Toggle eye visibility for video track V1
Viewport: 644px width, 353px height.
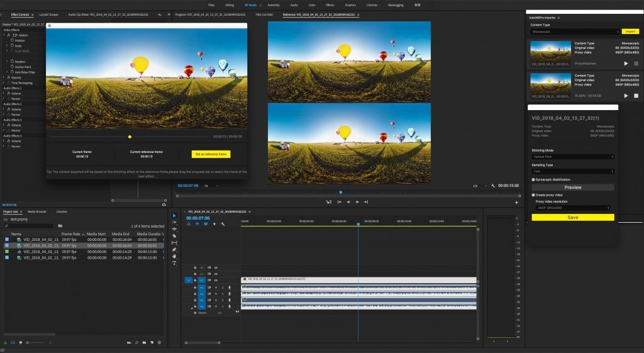(x=216, y=280)
